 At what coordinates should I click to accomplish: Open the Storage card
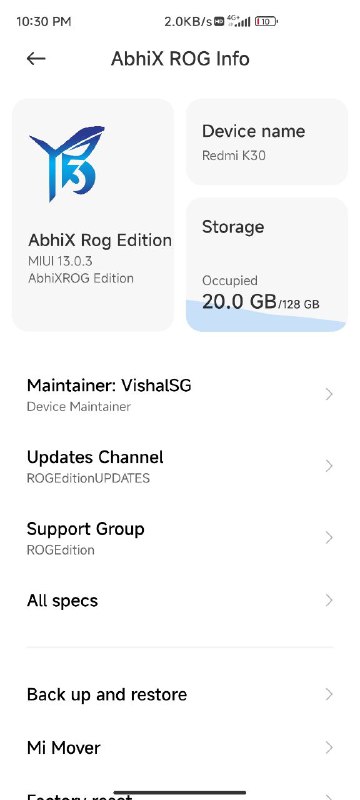coord(267,265)
